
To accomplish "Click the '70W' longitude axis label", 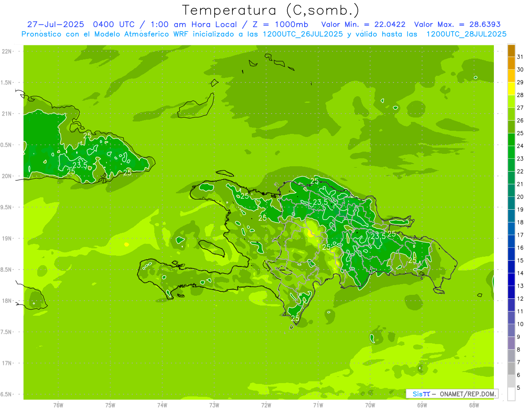I will pyautogui.click(x=370, y=405).
